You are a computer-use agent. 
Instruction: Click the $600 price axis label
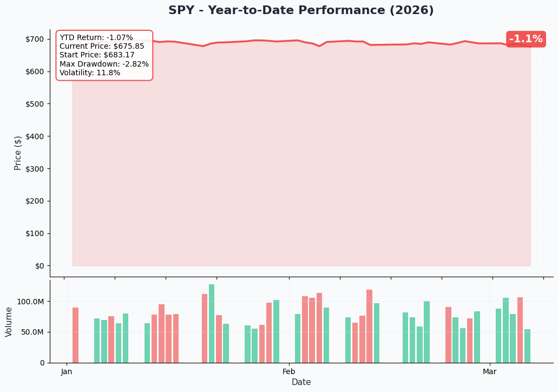[35, 71]
